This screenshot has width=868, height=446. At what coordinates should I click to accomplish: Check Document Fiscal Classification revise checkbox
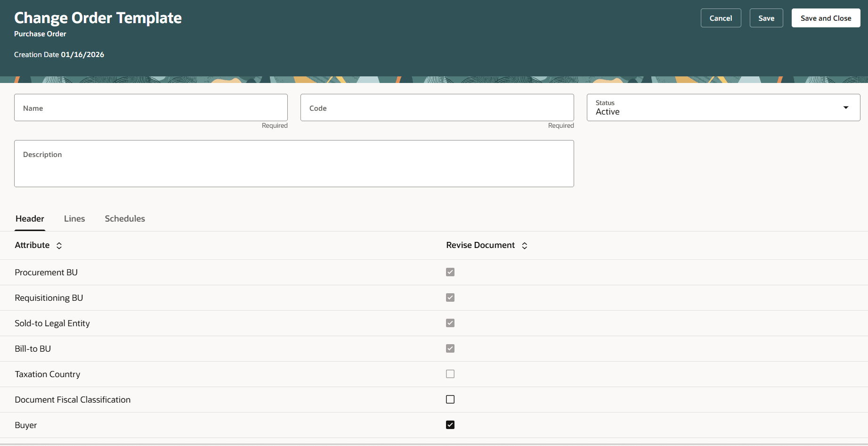[x=450, y=399]
